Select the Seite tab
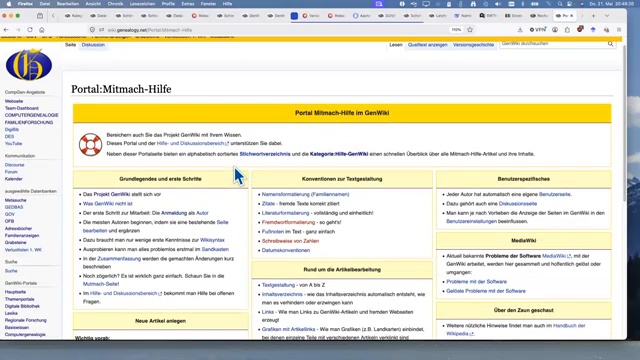640x360 pixels. [70, 45]
